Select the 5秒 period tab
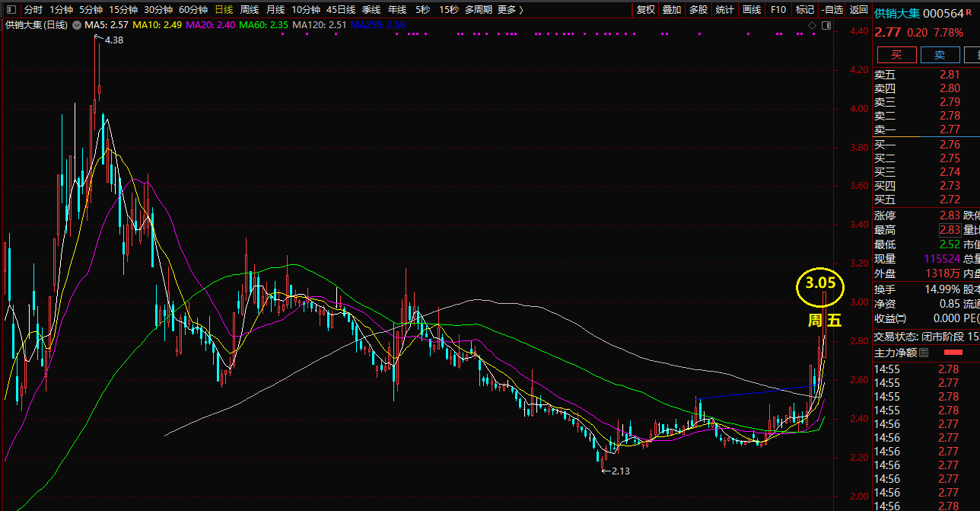 pyautogui.click(x=422, y=10)
